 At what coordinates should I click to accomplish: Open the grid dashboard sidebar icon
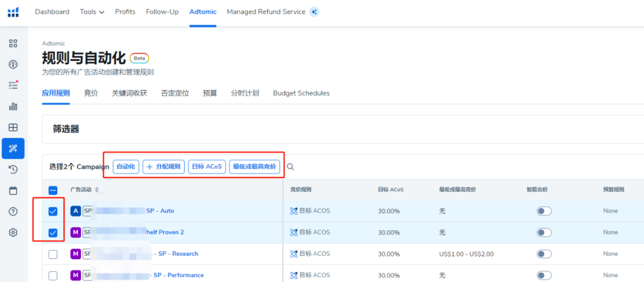pyautogui.click(x=13, y=43)
